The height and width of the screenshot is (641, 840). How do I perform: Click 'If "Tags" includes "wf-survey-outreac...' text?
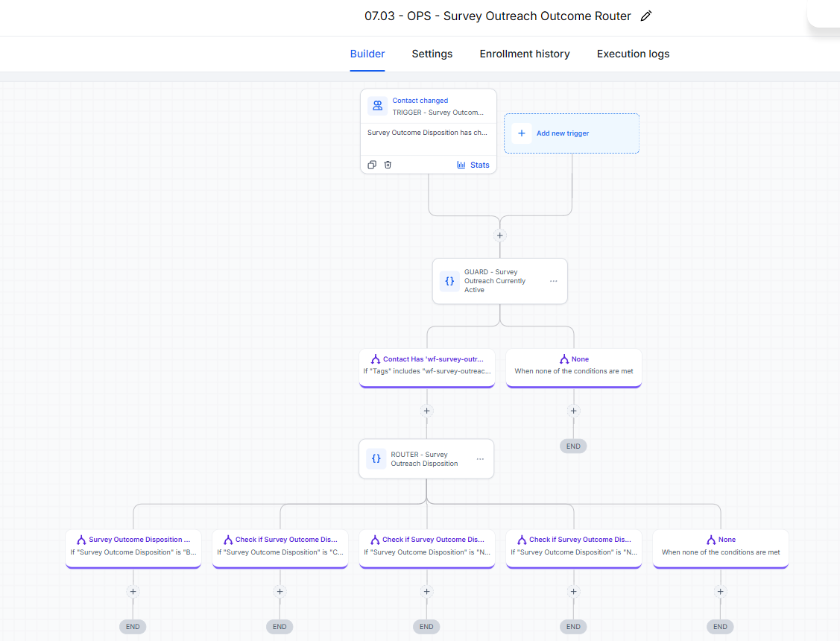[x=427, y=371]
